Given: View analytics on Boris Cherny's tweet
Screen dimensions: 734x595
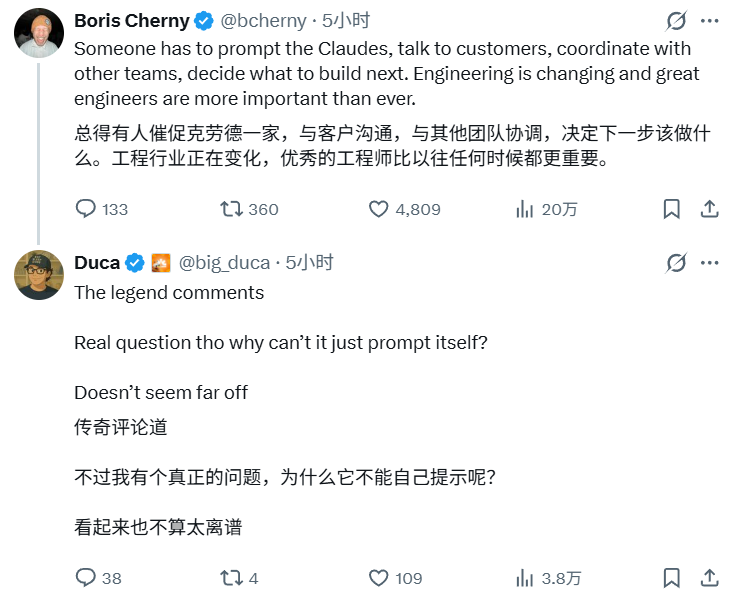Looking at the screenshot, I should point(524,209).
